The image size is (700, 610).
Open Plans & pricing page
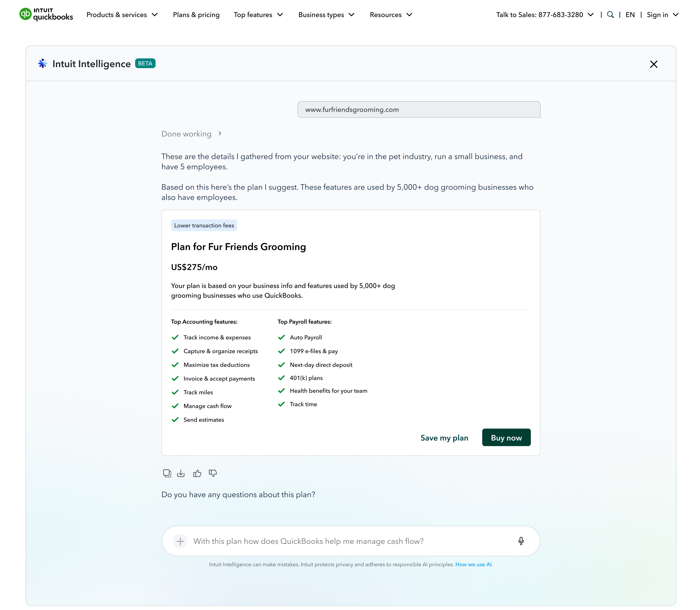196,15
